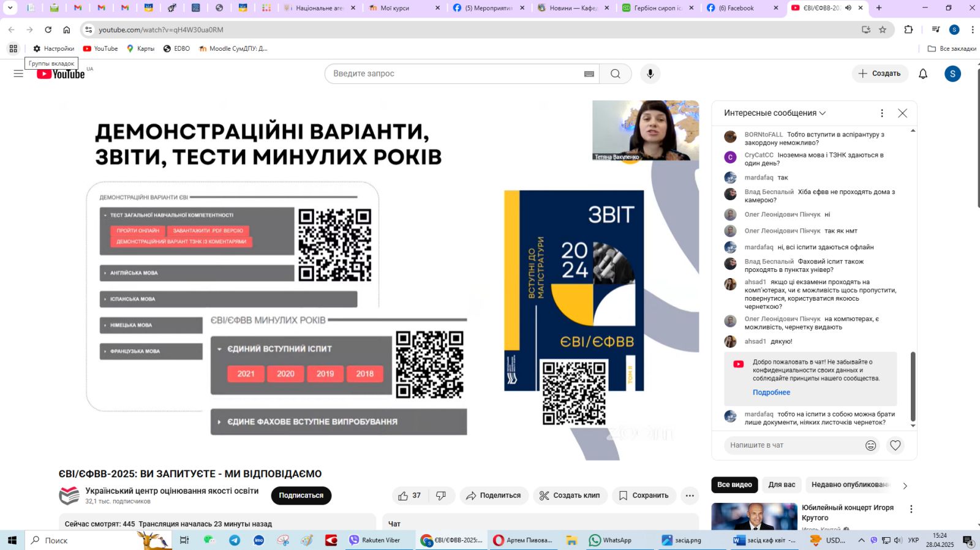Open channel Український центр оцінювання якості освіти
The height and width of the screenshot is (550, 980).
pyautogui.click(x=171, y=491)
